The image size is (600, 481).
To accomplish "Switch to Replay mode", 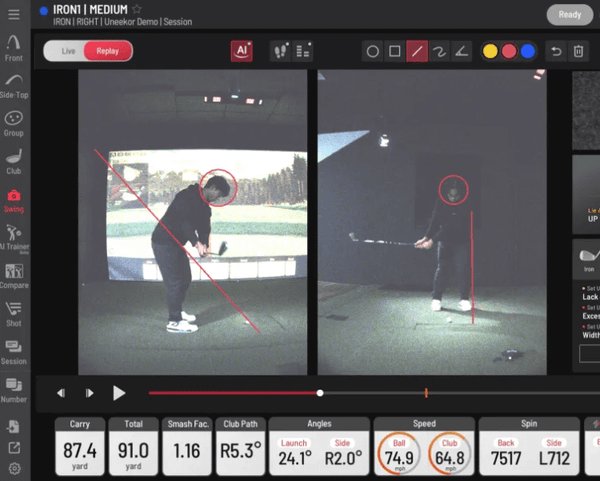I will click(x=107, y=51).
